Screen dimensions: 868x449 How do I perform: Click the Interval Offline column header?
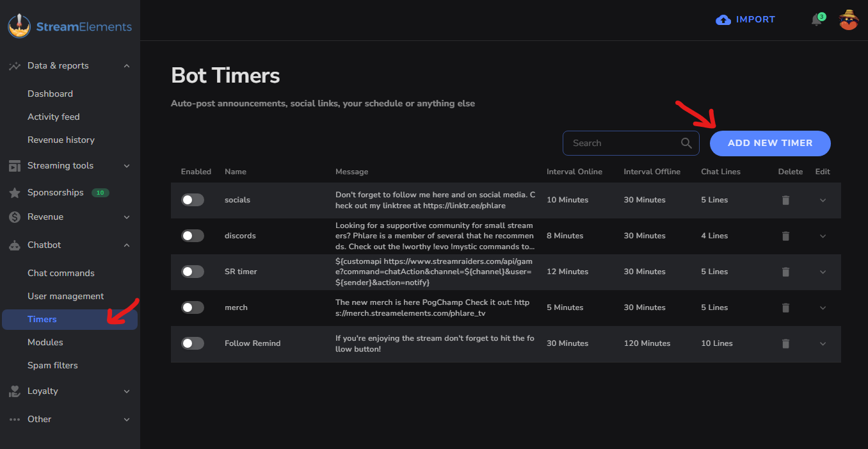click(x=652, y=172)
